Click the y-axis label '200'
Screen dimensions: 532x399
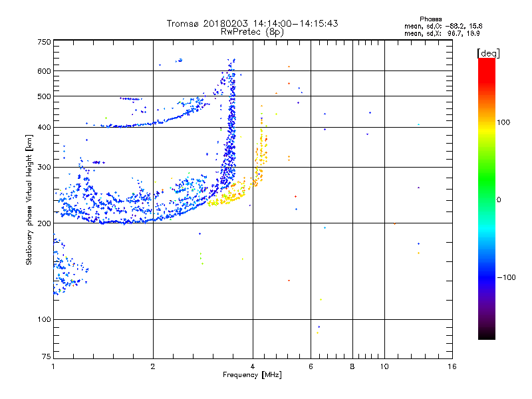(x=44, y=223)
